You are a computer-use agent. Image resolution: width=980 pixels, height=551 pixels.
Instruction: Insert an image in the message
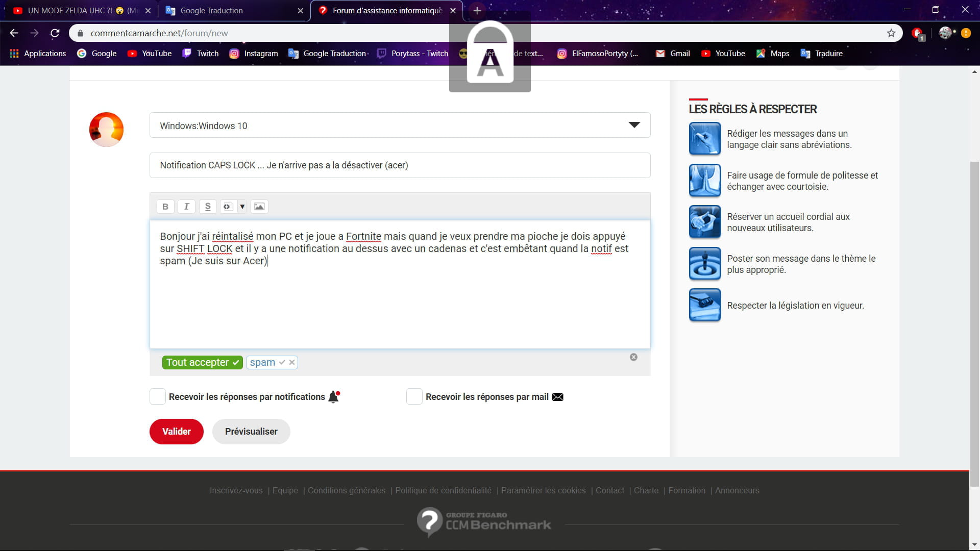point(259,207)
